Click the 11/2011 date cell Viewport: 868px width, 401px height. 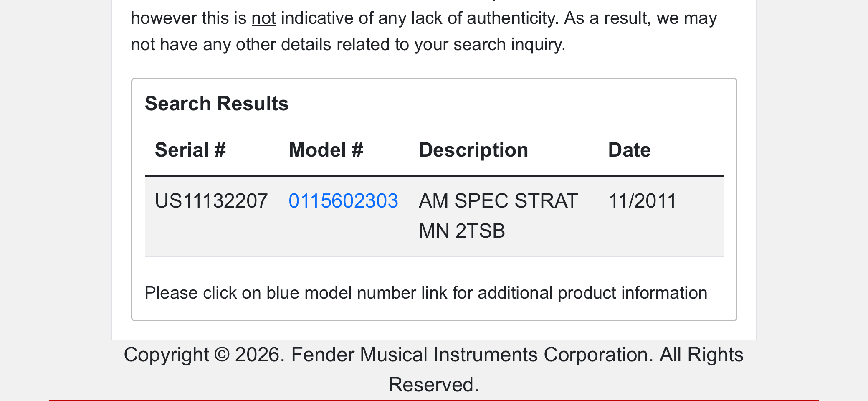tap(642, 201)
